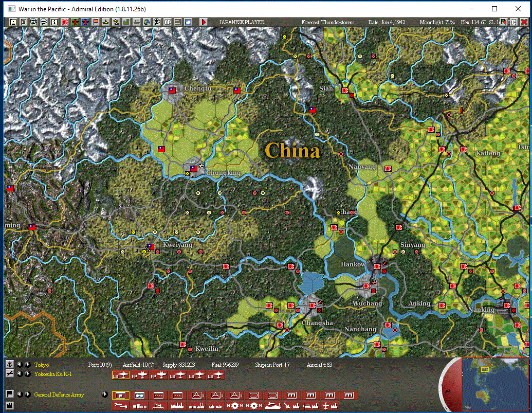This screenshot has width=532, height=413.
Task: Click the minimap thumbnail in bottom right
Action: (x=495, y=384)
